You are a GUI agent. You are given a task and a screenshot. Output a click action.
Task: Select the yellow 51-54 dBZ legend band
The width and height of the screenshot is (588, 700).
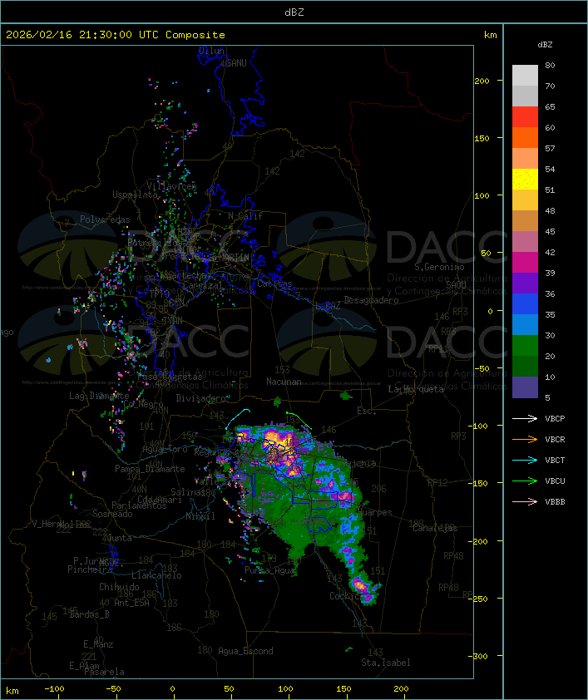[x=525, y=180]
